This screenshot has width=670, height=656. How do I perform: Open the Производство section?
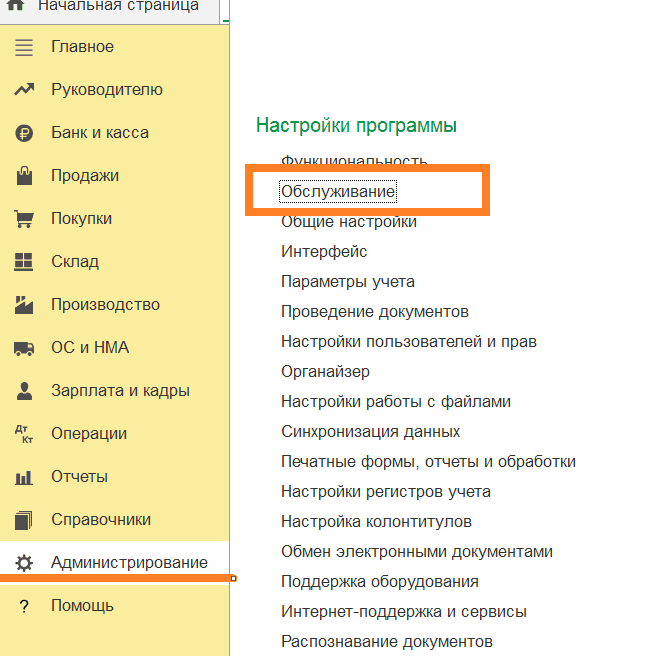[106, 305]
